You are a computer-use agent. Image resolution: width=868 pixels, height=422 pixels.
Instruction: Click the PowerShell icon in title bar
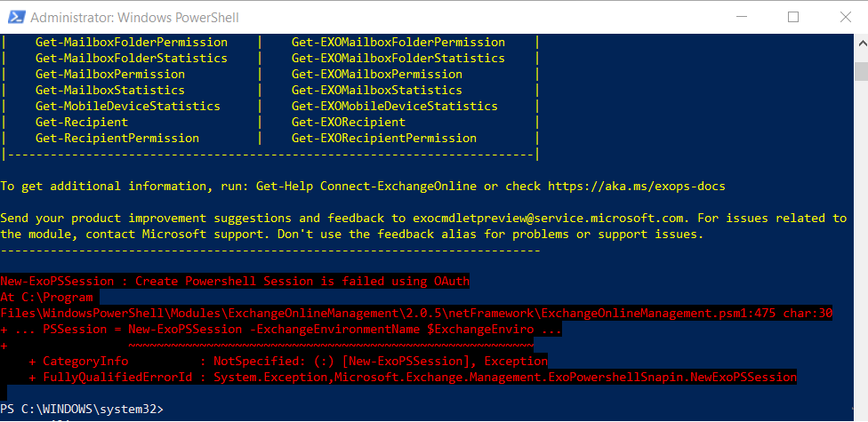point(14,17)
